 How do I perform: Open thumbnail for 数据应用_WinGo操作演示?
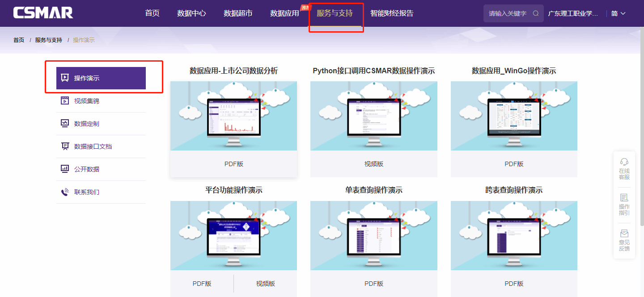[514, 116]
